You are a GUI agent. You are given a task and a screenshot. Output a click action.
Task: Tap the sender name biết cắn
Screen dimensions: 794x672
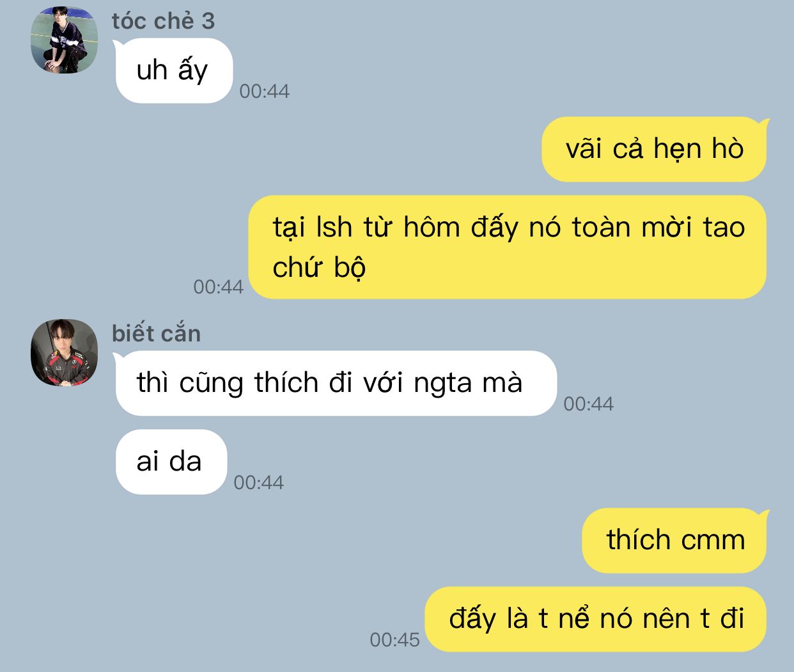(157, 333)
